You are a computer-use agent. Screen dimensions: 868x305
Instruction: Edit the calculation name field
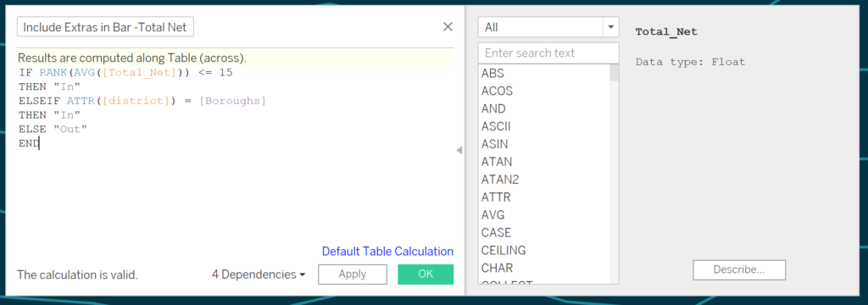106,26
